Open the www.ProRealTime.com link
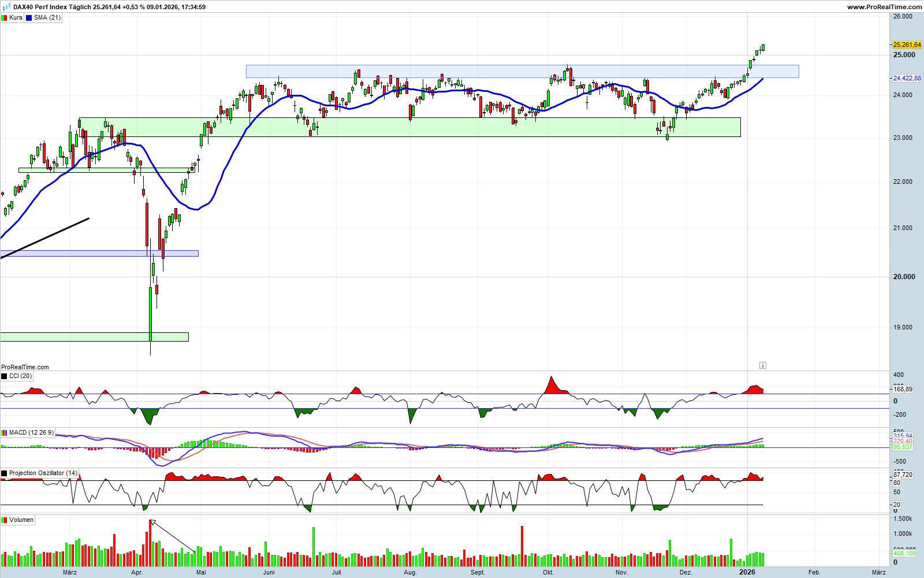The height and width of the screenshot is (578, 924). pyautogui.click(x=884, y=7)
